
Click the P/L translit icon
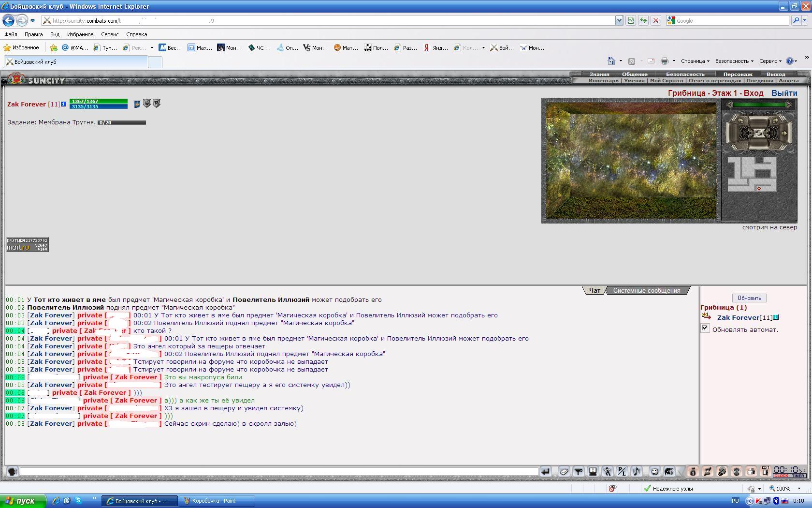point(622,471)
